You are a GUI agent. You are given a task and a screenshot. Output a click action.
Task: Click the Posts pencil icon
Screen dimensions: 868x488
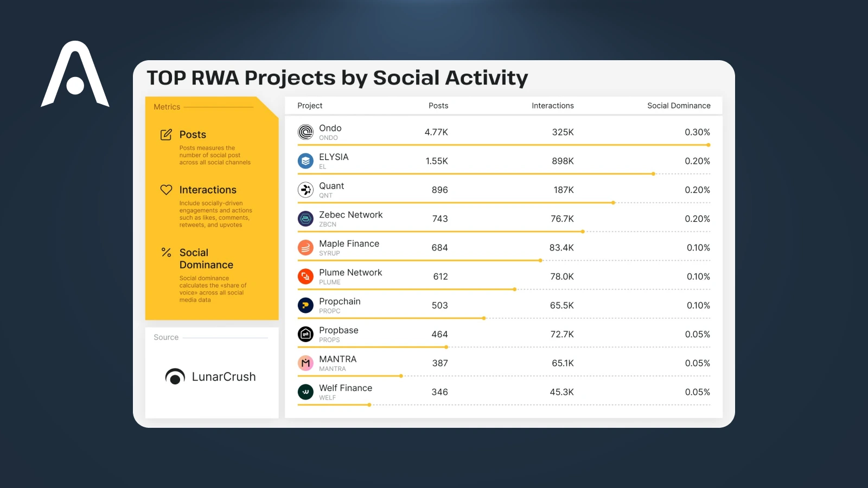[x=166, y=134]
